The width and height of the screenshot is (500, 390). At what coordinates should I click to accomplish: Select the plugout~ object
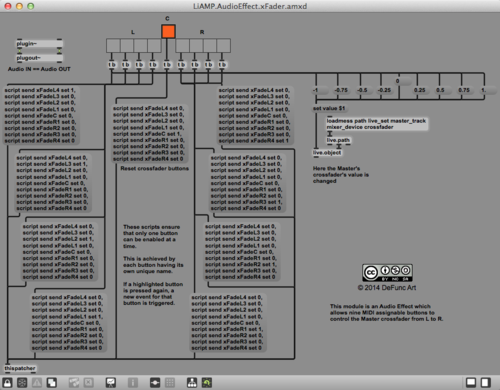pos(39,58)
